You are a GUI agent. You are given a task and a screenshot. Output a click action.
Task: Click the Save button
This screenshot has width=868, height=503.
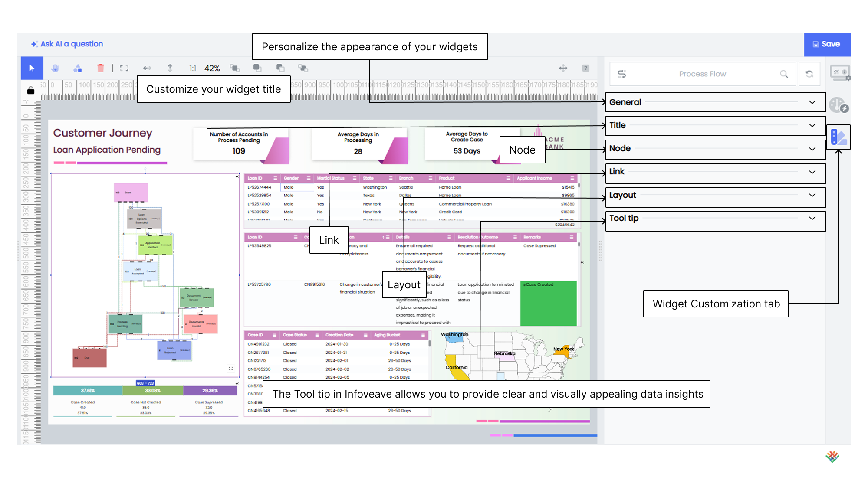(827, 44)
